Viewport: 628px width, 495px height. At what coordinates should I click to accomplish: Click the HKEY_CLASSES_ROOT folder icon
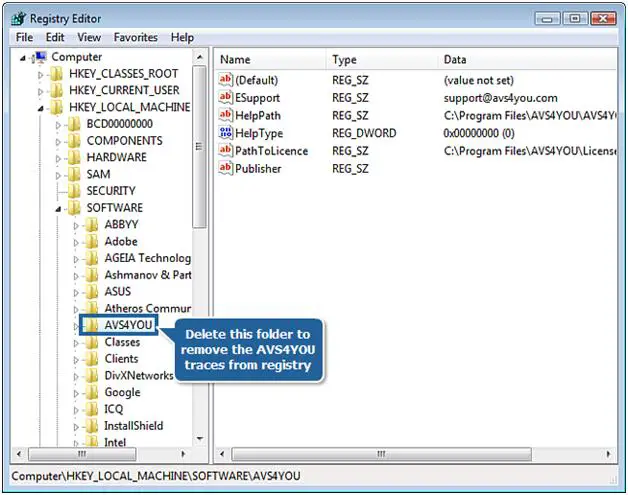click(x=56, y=74)
